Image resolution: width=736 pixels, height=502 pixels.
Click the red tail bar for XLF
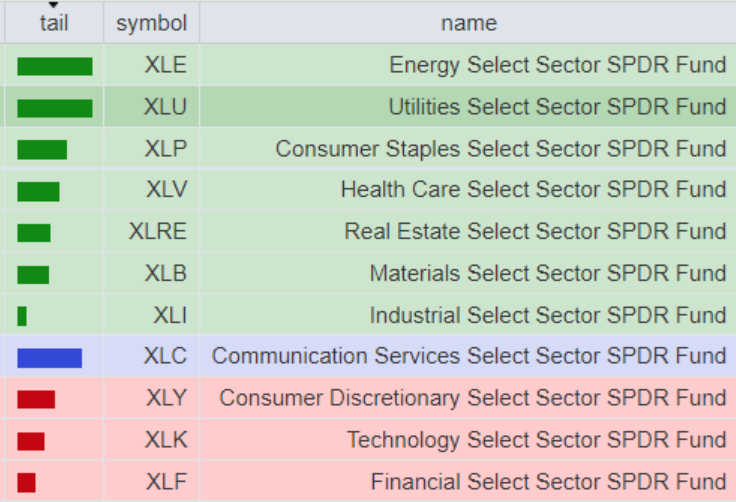point(26,482)
